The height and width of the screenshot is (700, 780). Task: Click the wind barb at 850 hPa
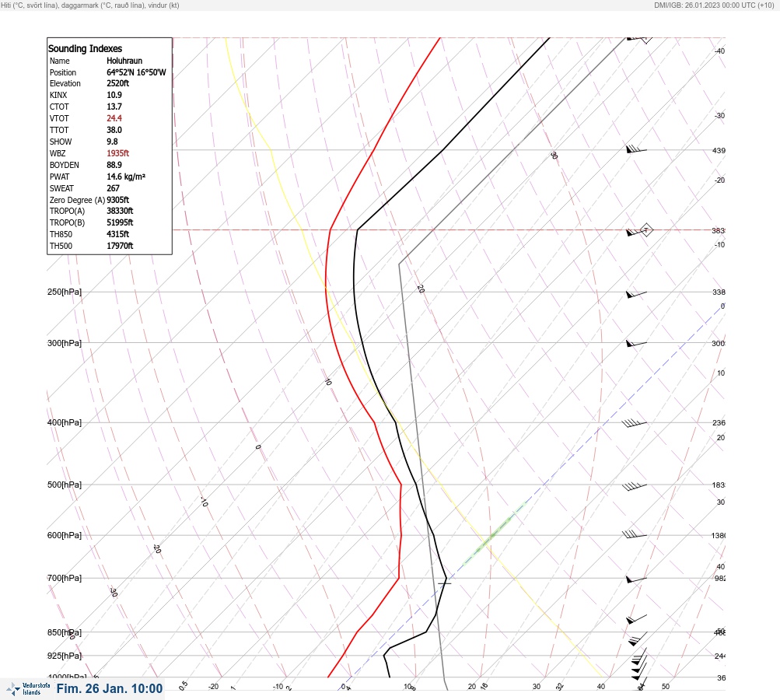[638, 639]
